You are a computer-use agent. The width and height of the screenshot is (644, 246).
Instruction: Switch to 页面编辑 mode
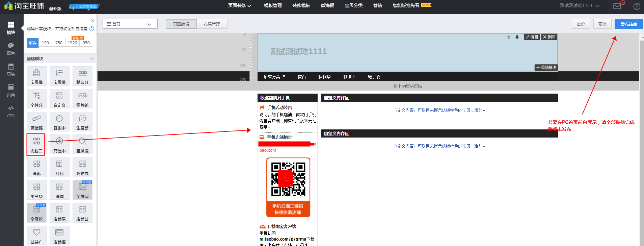181,24
